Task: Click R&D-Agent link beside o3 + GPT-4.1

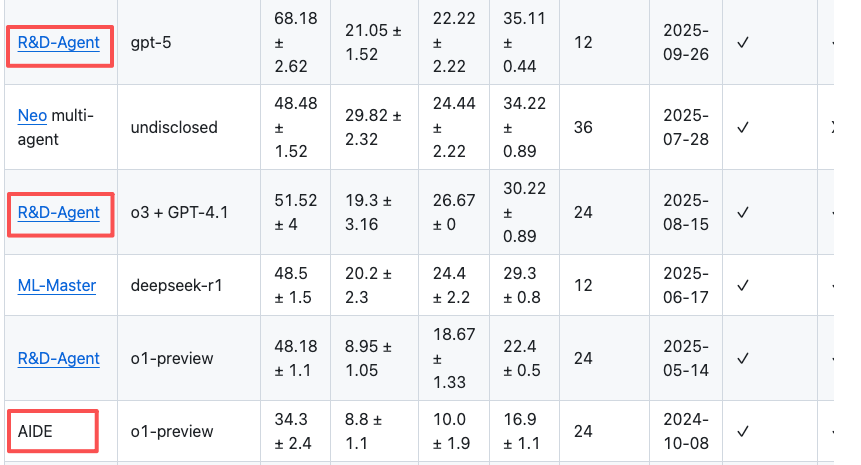Action: pos(59,212)
